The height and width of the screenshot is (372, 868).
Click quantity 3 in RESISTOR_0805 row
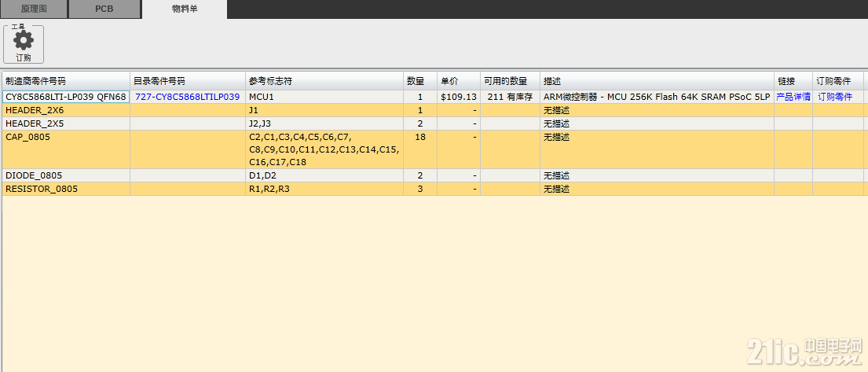pyautogui.click(x=420, y=189)
